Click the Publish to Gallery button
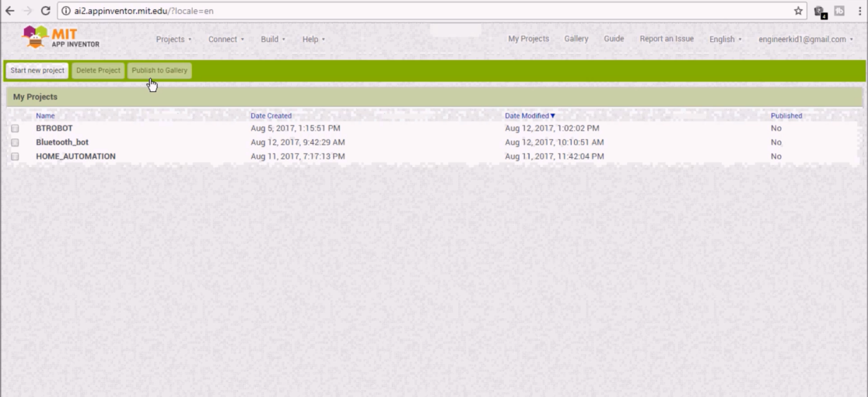 [x=159, y=70]
